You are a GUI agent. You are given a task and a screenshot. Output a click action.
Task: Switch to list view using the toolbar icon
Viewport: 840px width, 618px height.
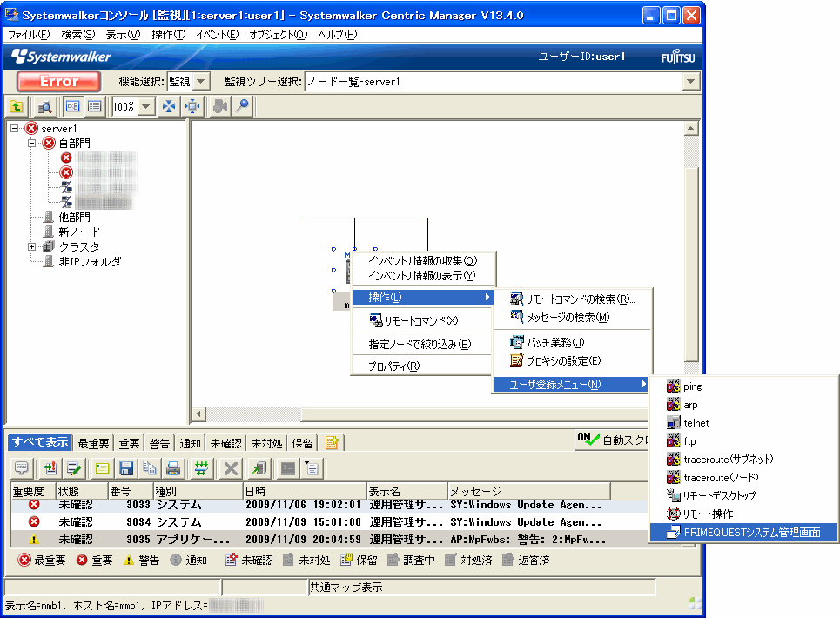tap(95, 106)
